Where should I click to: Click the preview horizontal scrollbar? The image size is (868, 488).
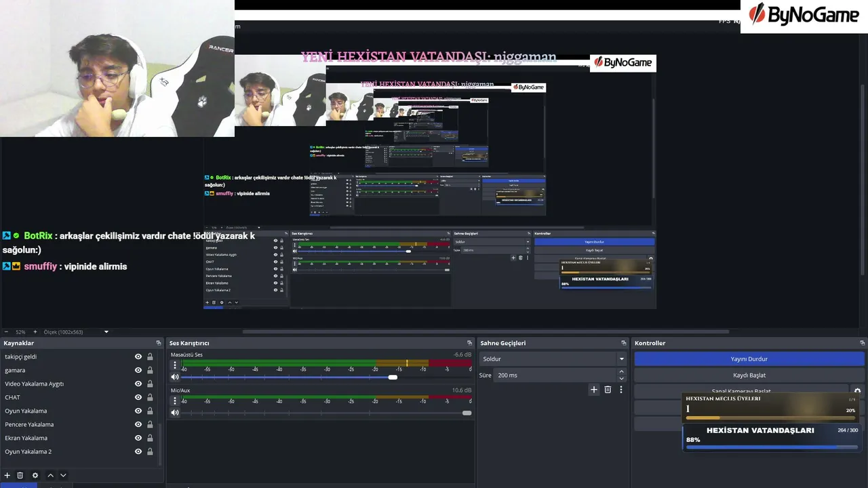pos(486,332)
